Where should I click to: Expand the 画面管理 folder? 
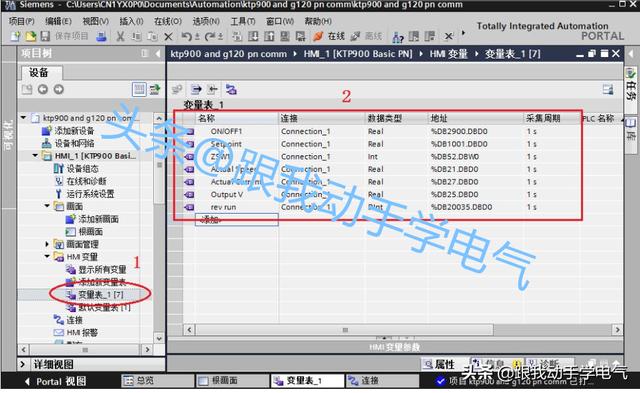point(47,244)
